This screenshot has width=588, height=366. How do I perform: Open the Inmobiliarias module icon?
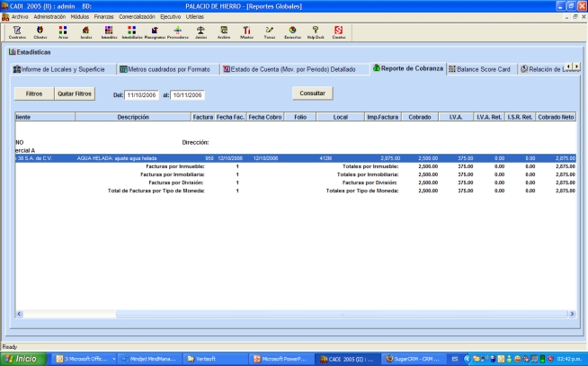131,32
